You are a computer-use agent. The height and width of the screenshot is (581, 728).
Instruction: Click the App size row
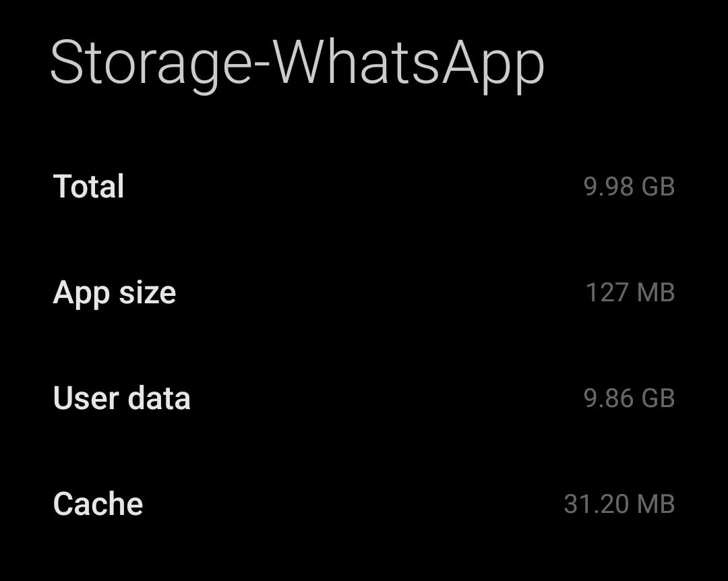[364, 293]
